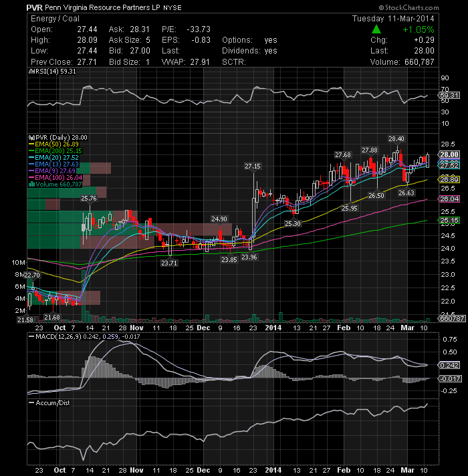468x476 pixels.
Task: Click the Options yes value
Action: point(271,40)
